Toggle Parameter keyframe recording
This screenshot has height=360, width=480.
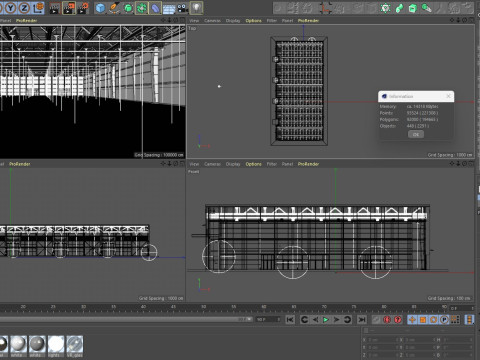click(444, 320)
